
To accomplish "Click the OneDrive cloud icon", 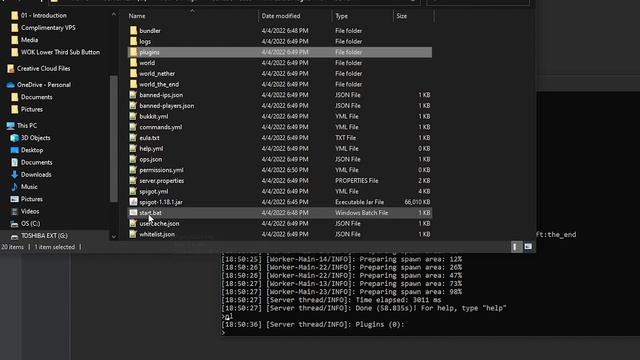I will click(11, 85).
